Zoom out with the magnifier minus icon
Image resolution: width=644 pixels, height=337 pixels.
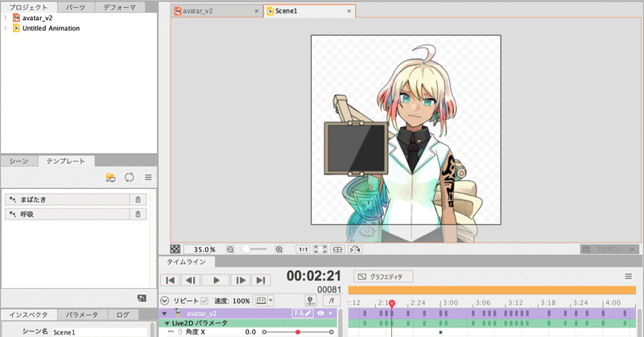(x=230, y=249)
